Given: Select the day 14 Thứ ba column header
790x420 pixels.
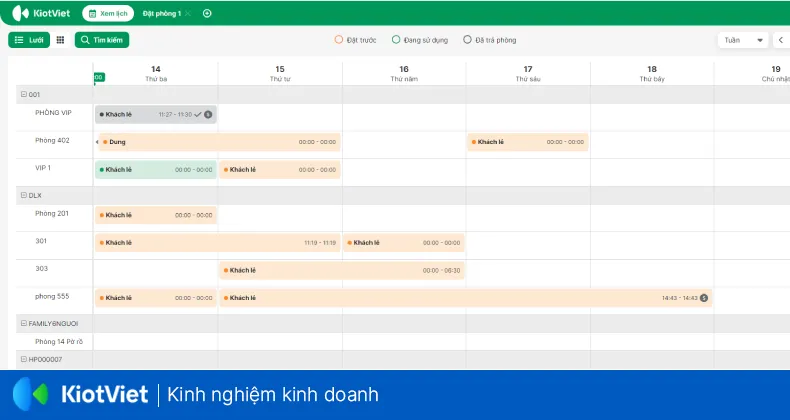Looking at the screenshot, I should pos(156,74).
